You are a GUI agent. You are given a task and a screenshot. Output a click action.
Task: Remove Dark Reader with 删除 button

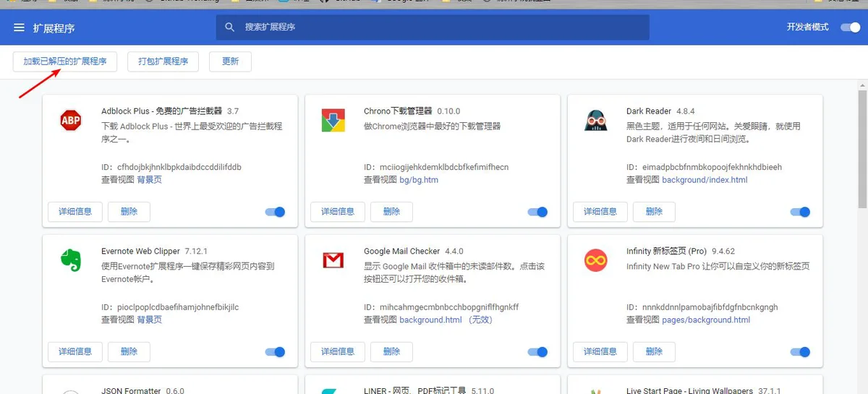point(654,212)
